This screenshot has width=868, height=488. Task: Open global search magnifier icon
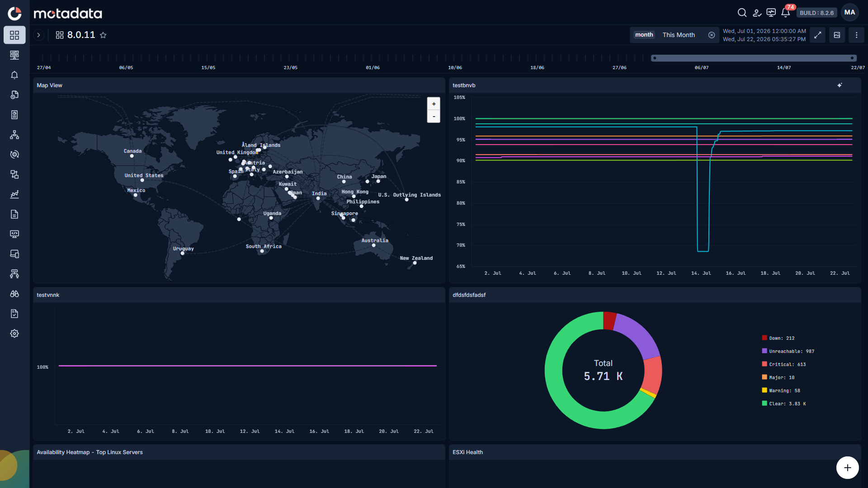tap(742, 13)
